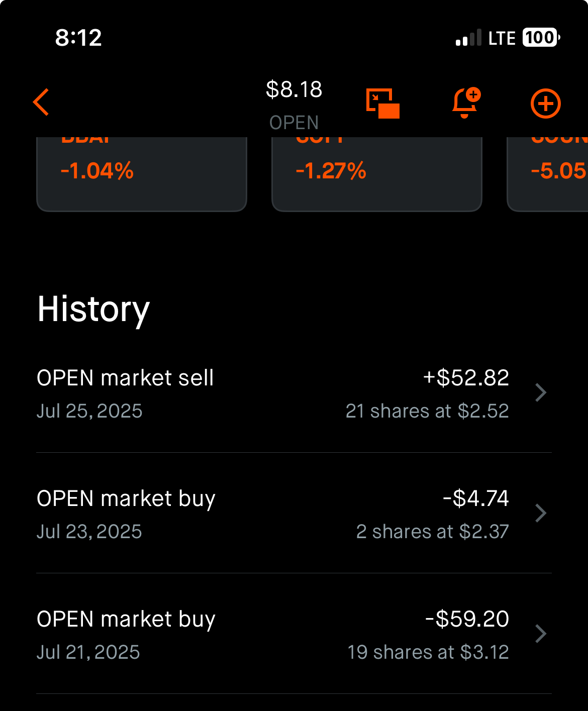588x711 pixels.
Task: Open OPEN market sell transaction
Action: click(294, 393)
